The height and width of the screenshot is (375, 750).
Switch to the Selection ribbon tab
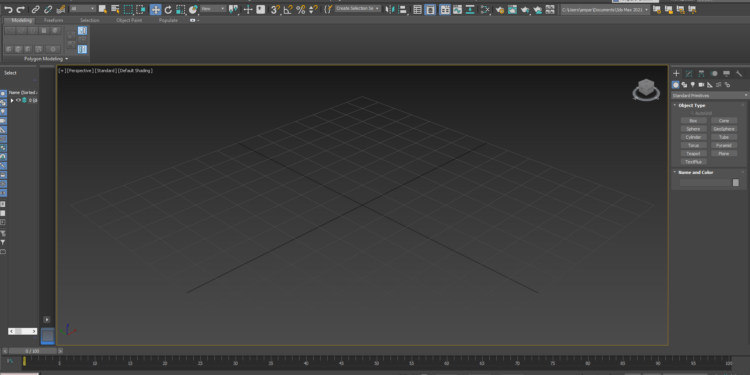[89, 21]
